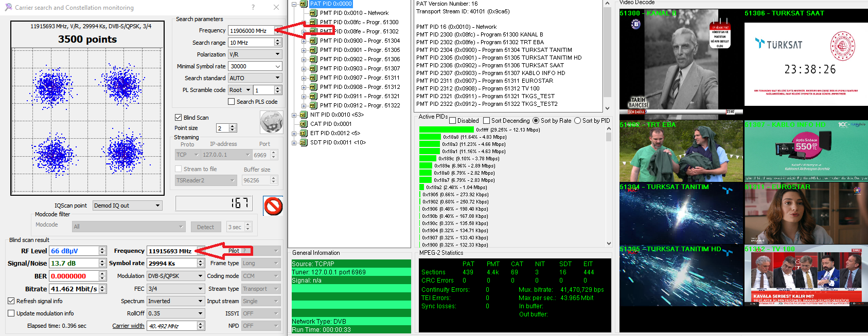Enable Sort Decending checkbox
Image resolution: width=868 pixels, height=336 pixels.
pyautogui.click(x=486, y=121)
